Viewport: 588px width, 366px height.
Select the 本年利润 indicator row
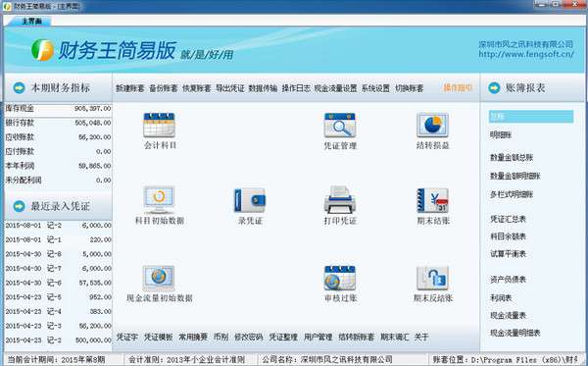58,166
